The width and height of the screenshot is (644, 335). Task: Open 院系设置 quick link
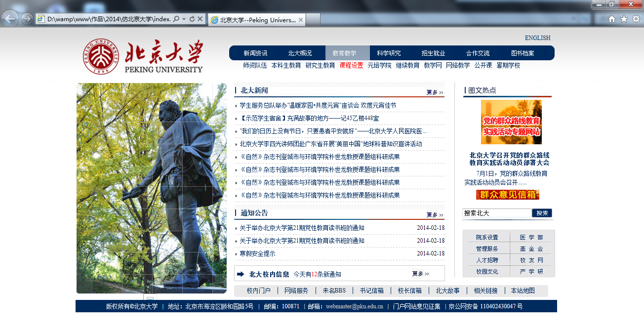pyautogui.click(x=487, y=237)
